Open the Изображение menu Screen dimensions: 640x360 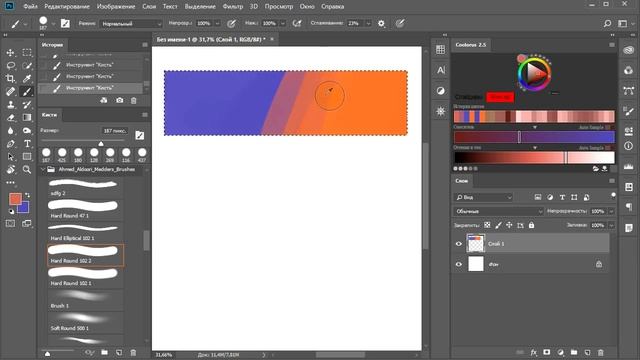click(116, 7)
